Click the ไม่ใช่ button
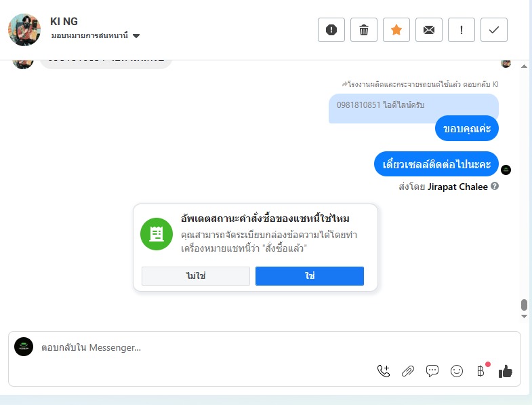 click(x=196, y=276)
